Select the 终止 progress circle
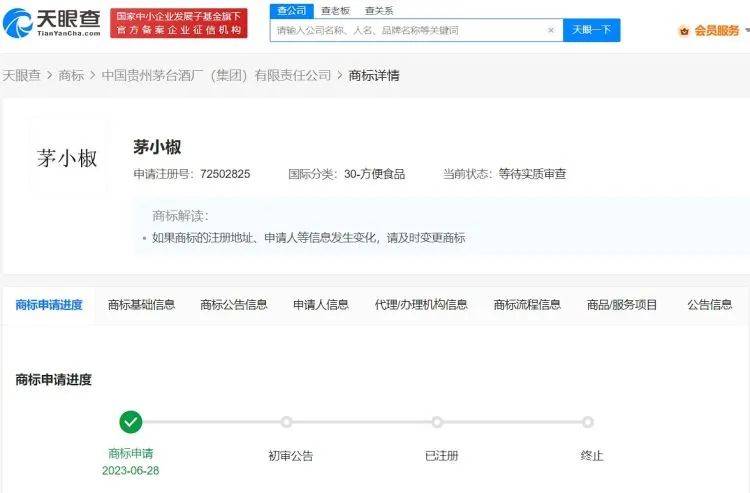This screenshot has height=493, width=750. coord(587,422)
